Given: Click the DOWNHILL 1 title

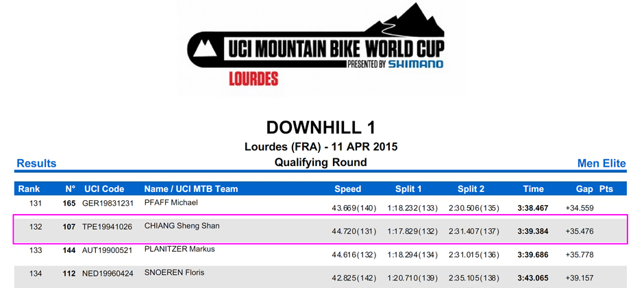Looking at the screenshot, I should pyautogui.click(x=321, y=128).
